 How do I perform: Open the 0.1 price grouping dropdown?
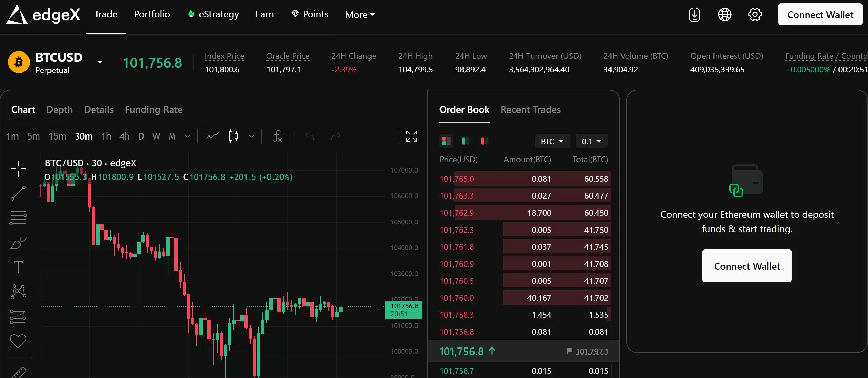tap(591, 141)
